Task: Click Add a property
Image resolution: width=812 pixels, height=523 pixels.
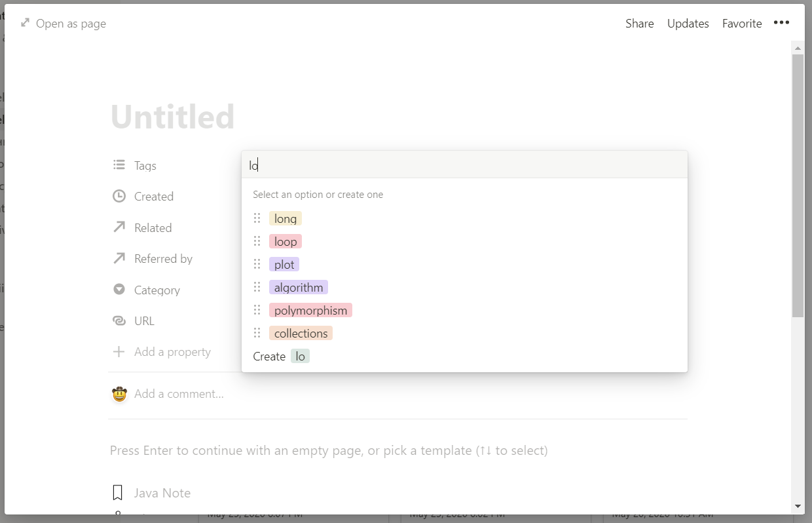Action: coord(172,352)
